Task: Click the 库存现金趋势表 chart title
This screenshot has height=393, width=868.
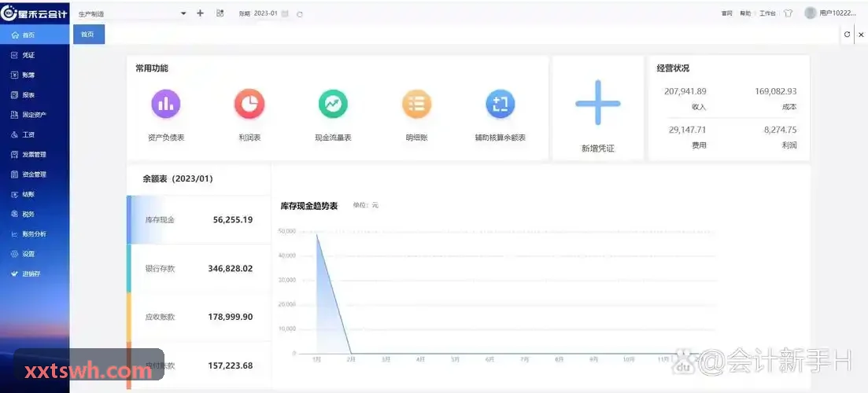Action: click(x=309, y=206)
